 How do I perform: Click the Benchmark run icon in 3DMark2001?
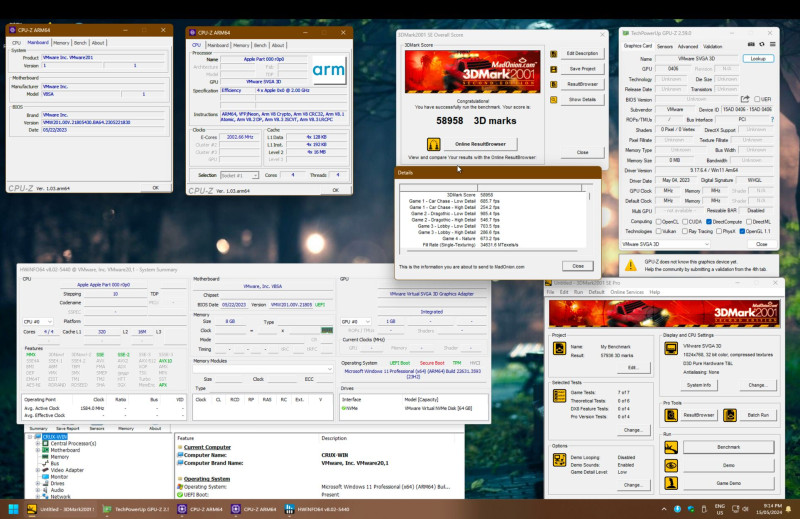(671, 447)
